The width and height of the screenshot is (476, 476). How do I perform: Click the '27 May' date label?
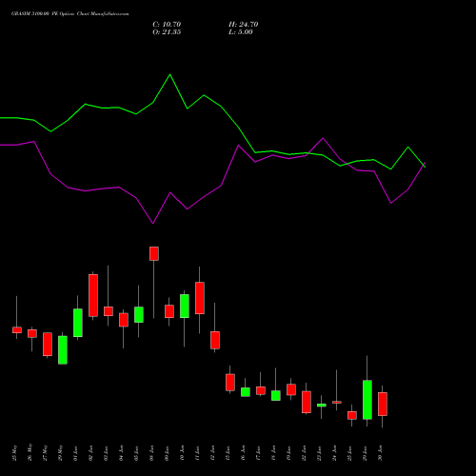[x=45, y=453]
